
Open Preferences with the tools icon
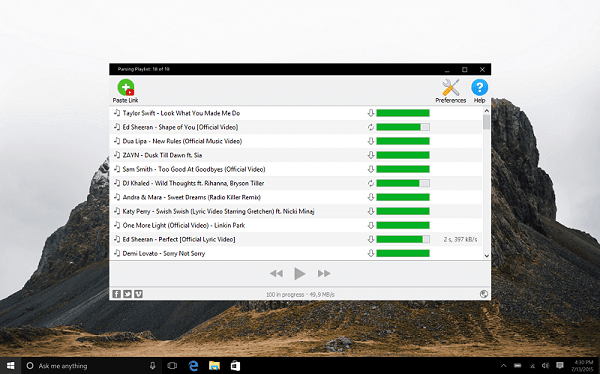(x=450, y=91)
